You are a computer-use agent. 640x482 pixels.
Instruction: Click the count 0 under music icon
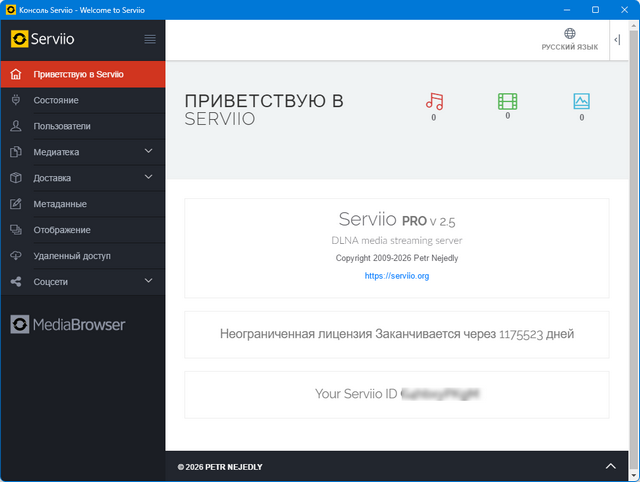pos(433,118)
